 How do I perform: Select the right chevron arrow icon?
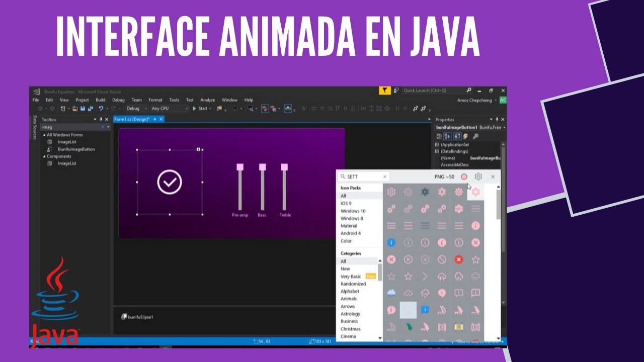pyautogui.click(x=425, y=276)
